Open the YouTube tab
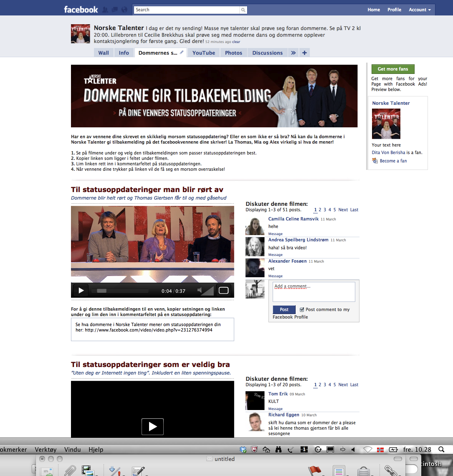The width and height of the screenshot is (453, 476). click(204, 53)
